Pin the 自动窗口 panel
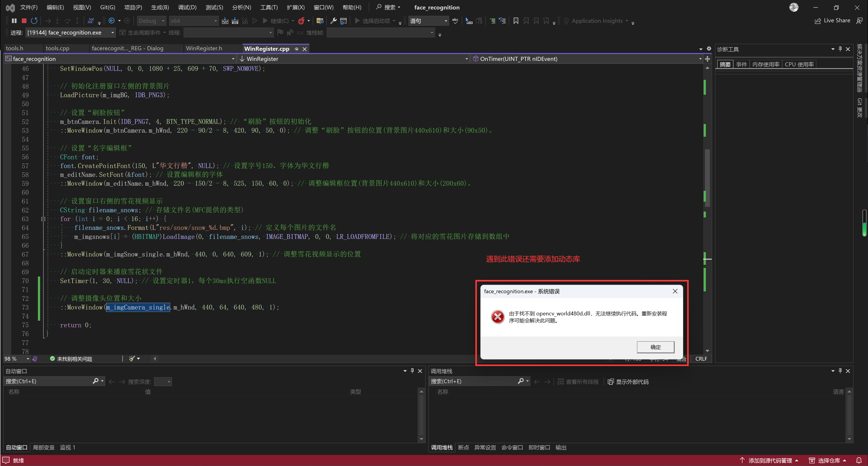The height and width of the screenshot is (466, 868). click(x=412, y=371)
